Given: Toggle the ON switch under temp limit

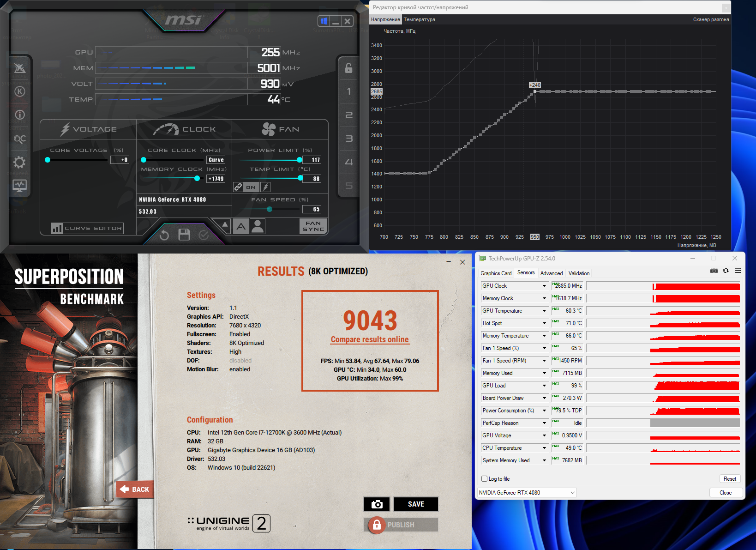Looking at the screenshot, I should pyautogui.click(x=251, y=187).
